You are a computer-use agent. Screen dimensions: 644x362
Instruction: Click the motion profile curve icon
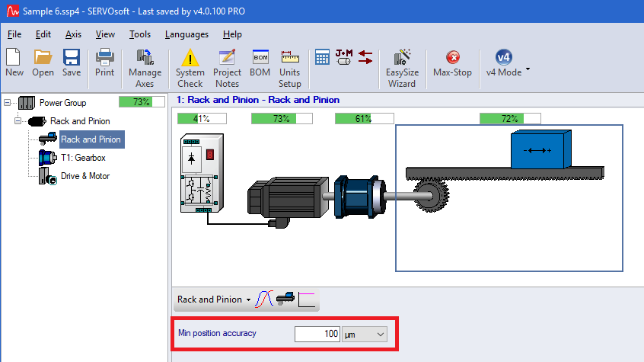pyautogui.click(x=263, y=300)
